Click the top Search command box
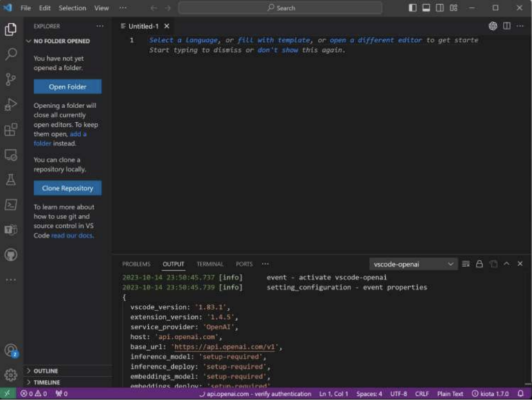This screenshot has height=400, width=532. (x=281, y=8)
